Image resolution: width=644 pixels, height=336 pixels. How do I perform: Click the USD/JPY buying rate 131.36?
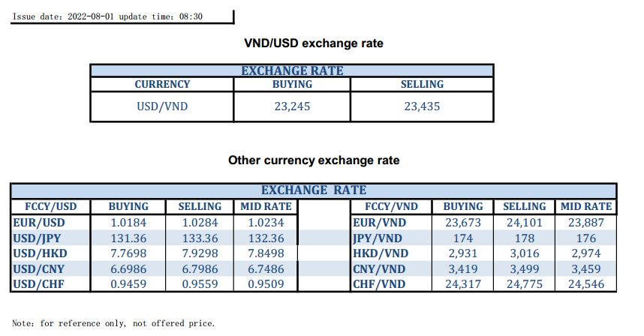click(128, 238)
